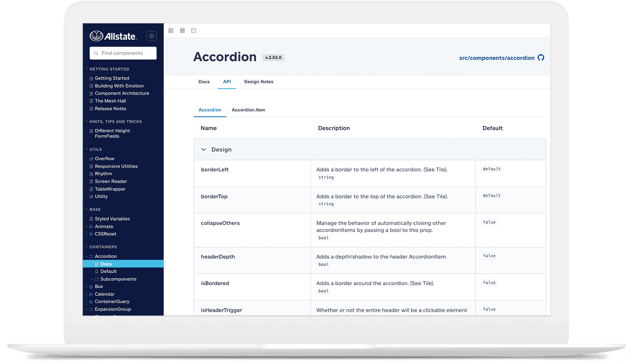635x364 pixels.
Task: Open the Design Notes tab
Action: click(x=259, y=82)
